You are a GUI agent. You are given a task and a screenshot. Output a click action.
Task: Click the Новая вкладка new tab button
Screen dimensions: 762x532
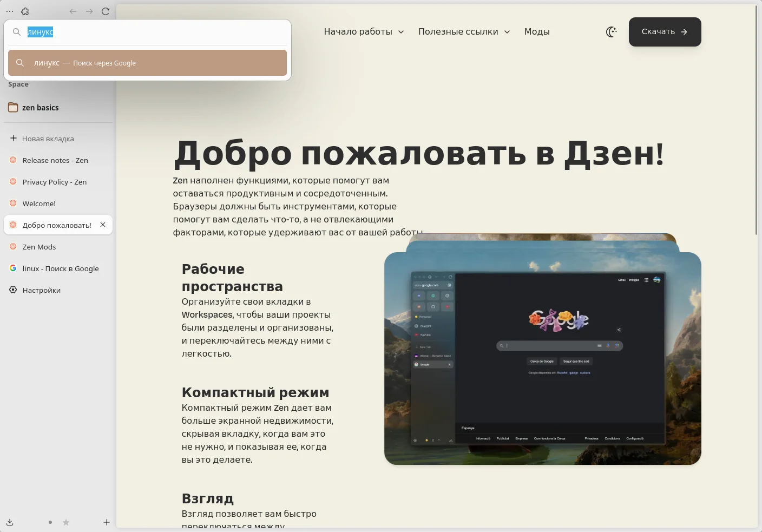click(48, 139)
